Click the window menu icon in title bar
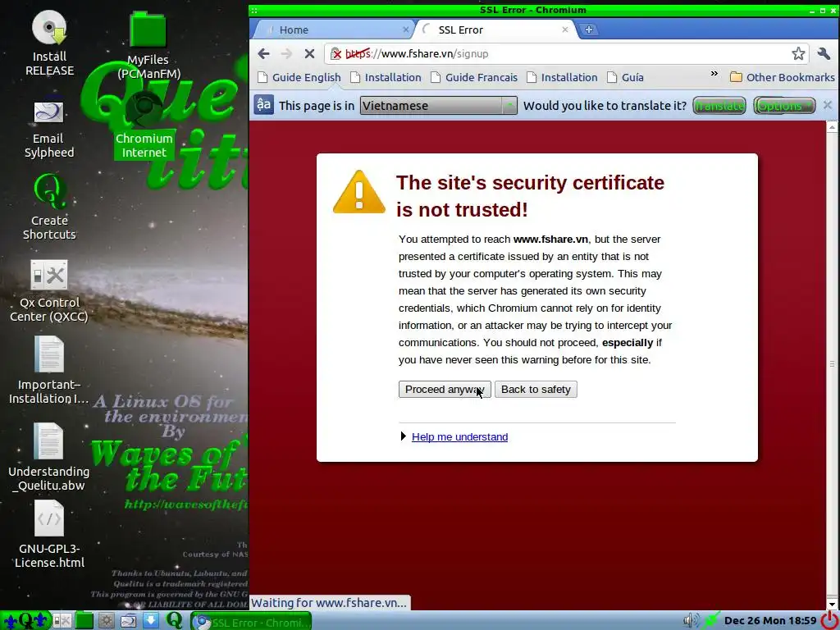 [x=254, y=10]
